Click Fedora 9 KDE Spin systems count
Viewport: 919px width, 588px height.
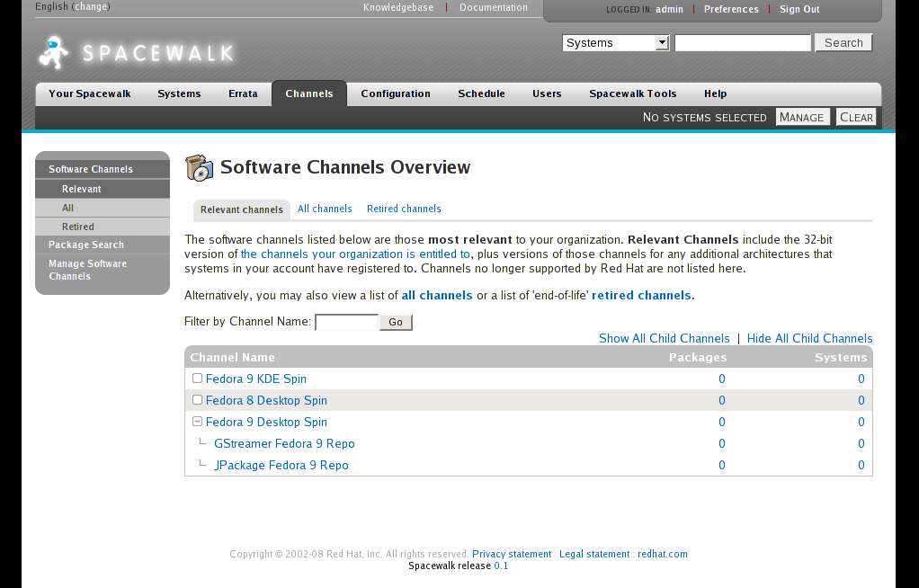[x=861, y=379]
